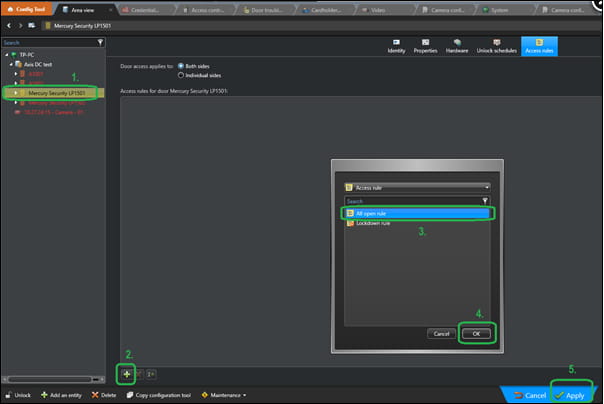
Task: Click the dialog search filter icon
Action: click(485, 201)
